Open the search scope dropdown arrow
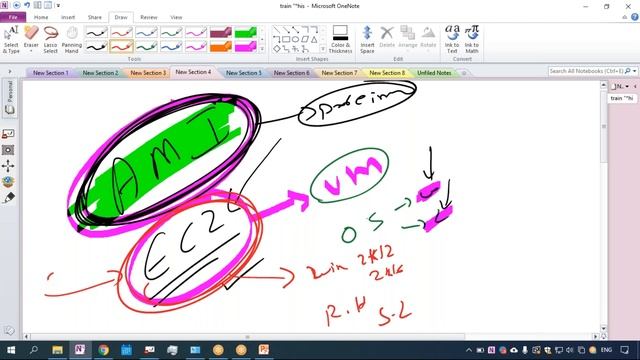Screen dimensions: 640x360 (x=635, y=71)
